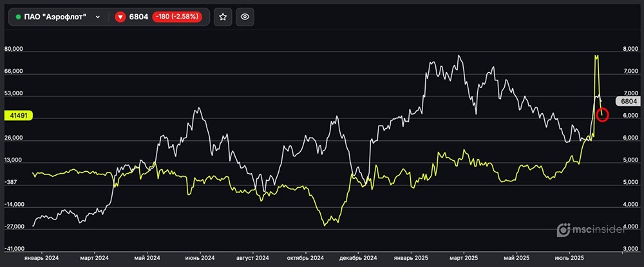The width and height of the screenshot is (644, 267).
Task: Click the 6804 price in the header
Action: click(138, 17)
